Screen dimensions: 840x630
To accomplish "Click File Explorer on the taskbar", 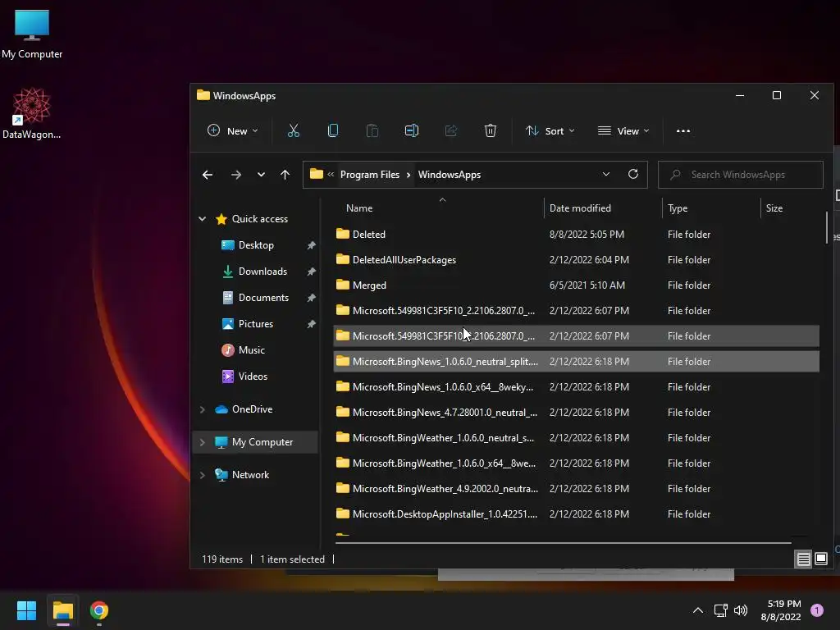I will pos(62,610).
